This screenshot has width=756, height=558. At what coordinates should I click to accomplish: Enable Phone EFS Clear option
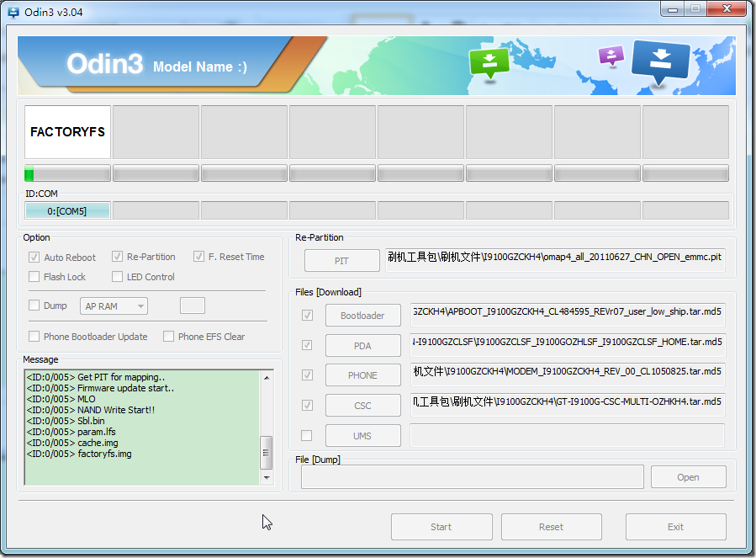[x=168, y=337]
